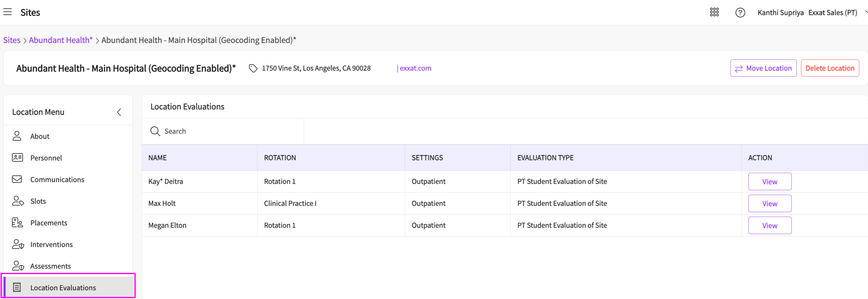
Task: Click the Sites page title
Action: (x=30, y=13)
